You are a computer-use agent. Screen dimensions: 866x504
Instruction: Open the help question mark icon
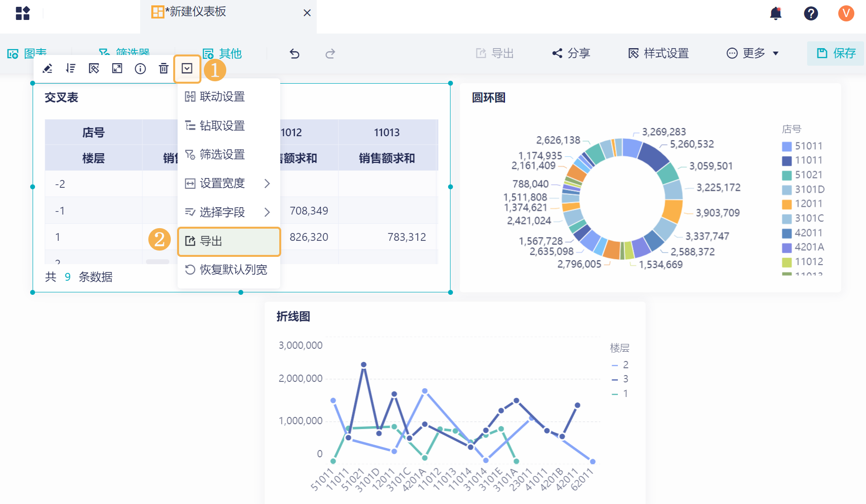811,13
